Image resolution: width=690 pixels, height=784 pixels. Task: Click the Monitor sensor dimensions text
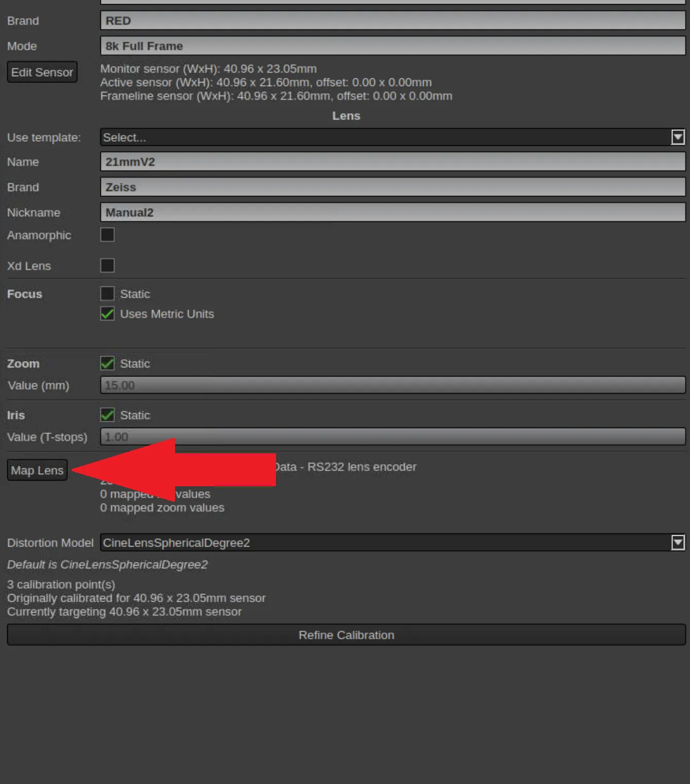click(x=209, y=69)
